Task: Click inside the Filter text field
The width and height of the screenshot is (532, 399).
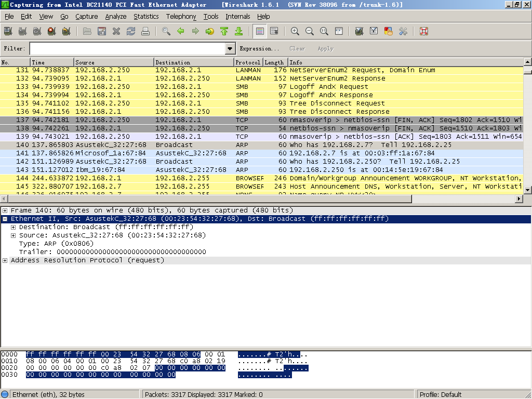Action: pos(128,48)
